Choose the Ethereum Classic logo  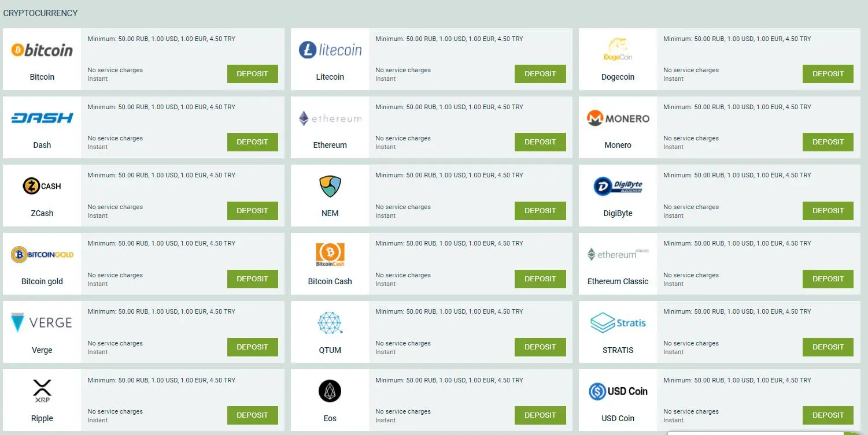[618, 254]
